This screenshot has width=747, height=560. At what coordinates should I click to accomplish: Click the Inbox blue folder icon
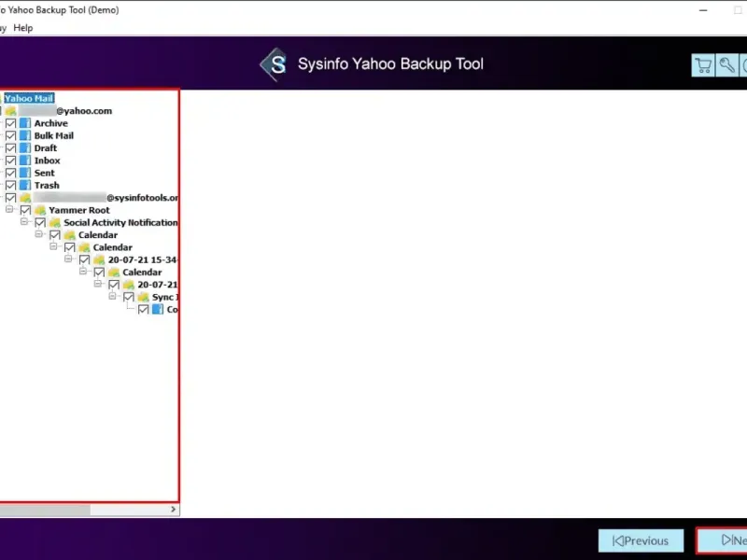pyautogui.click(x=25, y=161)
